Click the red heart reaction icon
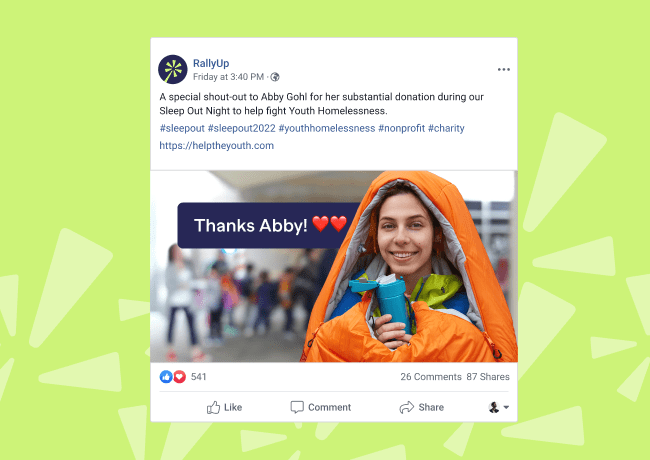650x460 pixels. click(x=179, y=377)
